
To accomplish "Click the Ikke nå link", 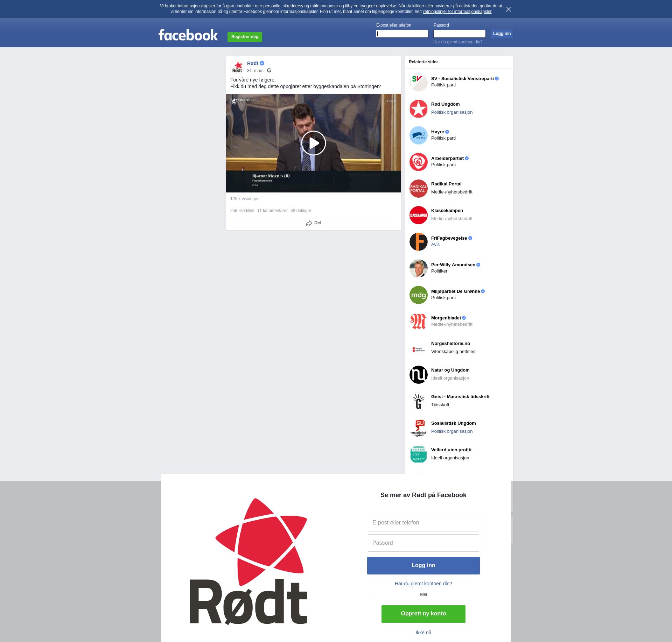I will click(423, 633).
